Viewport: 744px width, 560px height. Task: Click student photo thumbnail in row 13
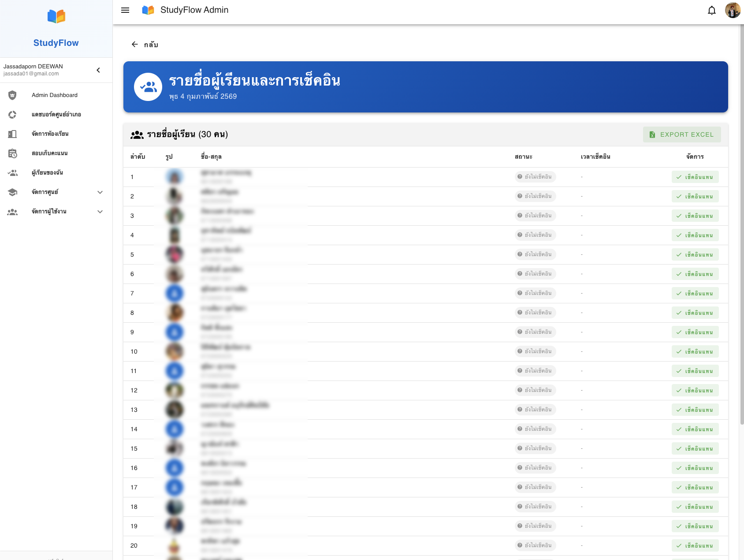[175, 410]
